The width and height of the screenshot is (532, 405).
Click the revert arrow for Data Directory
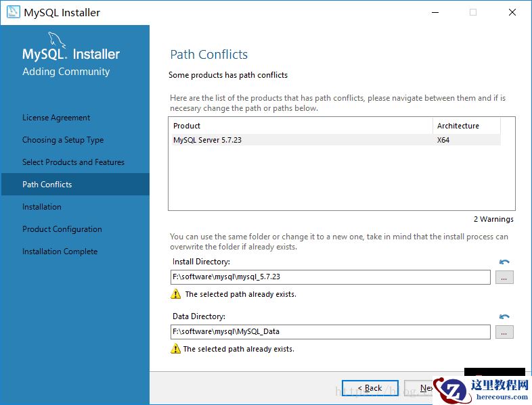coord(504,316)
